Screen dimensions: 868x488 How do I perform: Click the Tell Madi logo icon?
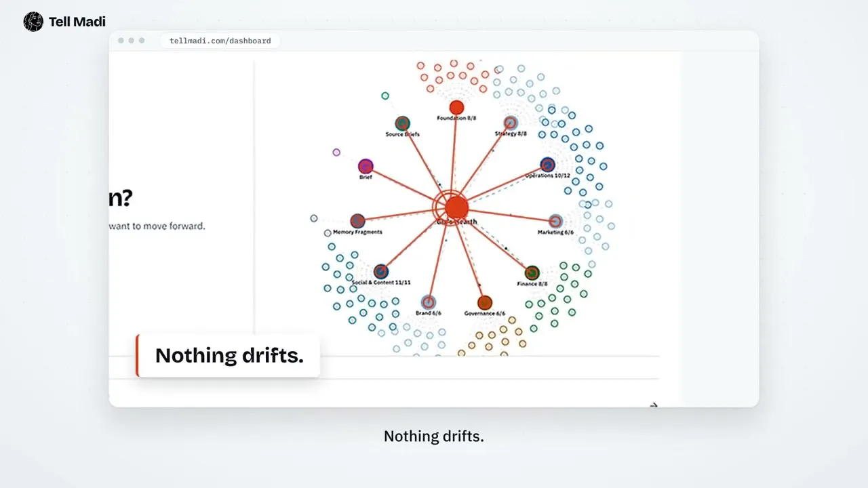33,22
